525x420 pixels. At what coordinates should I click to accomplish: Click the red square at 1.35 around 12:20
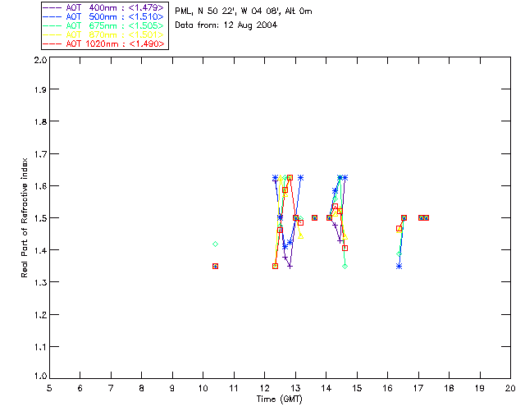pyautogui.click(x=276, y=267)
